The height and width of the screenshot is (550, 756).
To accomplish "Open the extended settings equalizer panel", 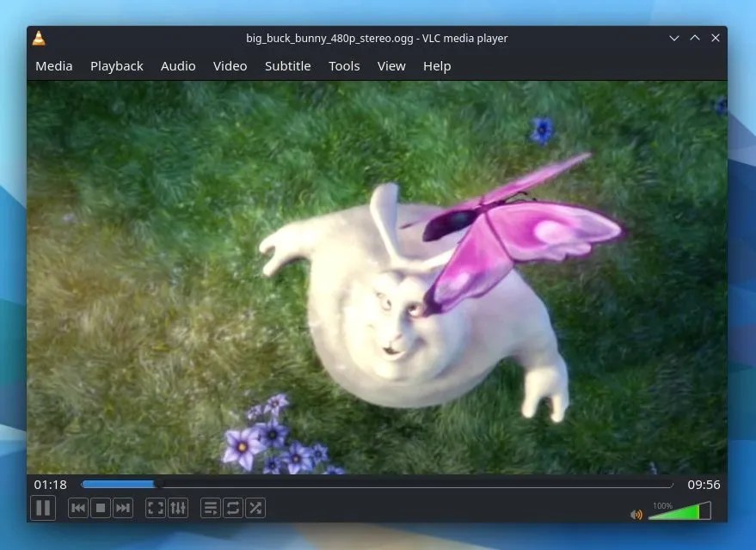I will click(x=178, y=508).
